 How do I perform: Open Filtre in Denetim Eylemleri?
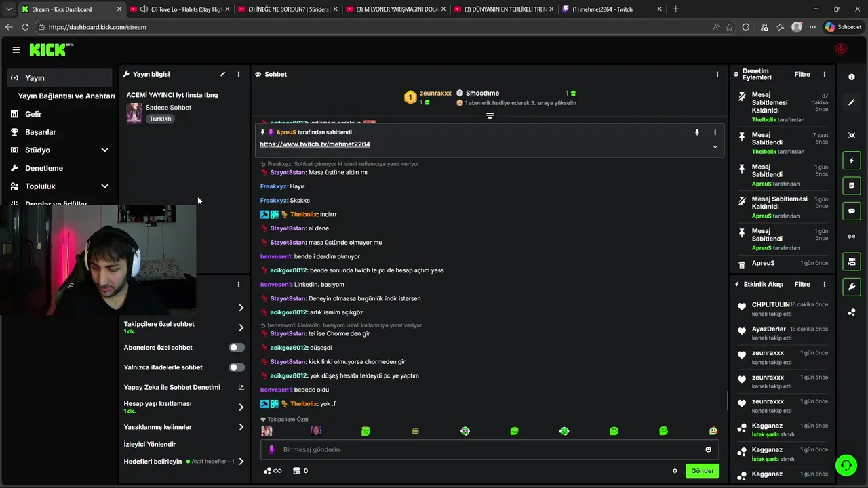tap(802, 74)
